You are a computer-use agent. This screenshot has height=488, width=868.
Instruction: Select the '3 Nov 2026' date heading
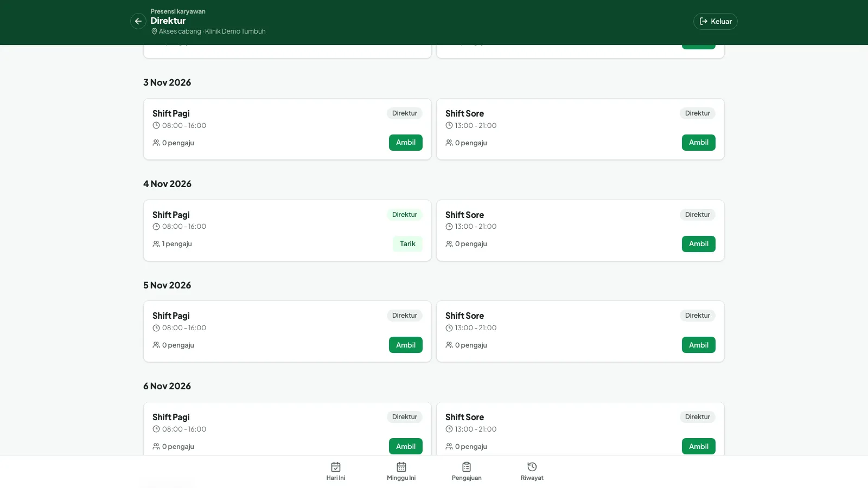coord(167,82)
